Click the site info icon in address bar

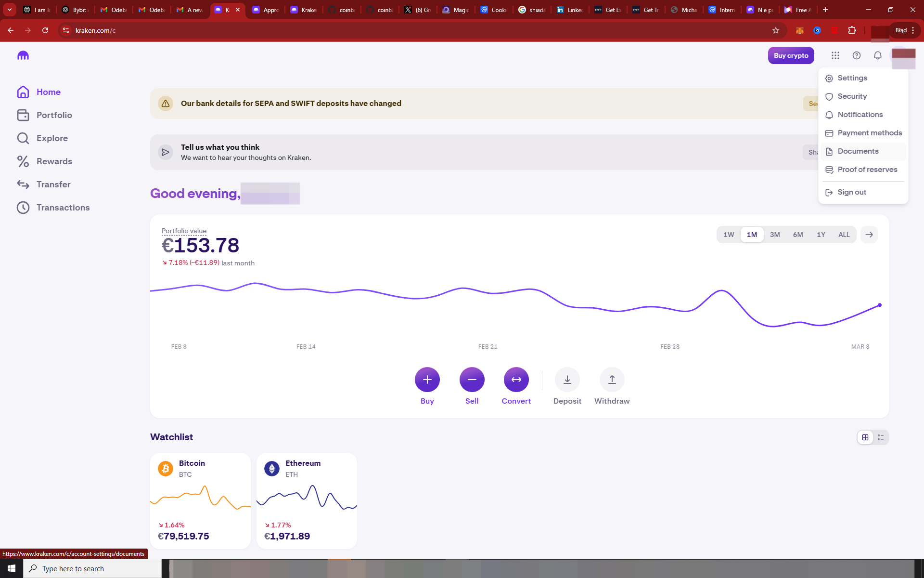click(66, 30)
